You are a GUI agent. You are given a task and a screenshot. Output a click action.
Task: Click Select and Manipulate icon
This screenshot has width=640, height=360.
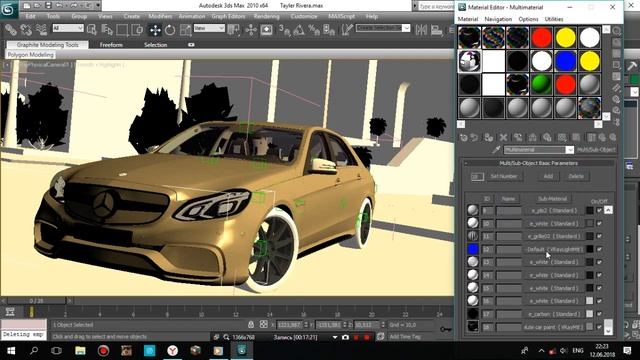(251, 30)
